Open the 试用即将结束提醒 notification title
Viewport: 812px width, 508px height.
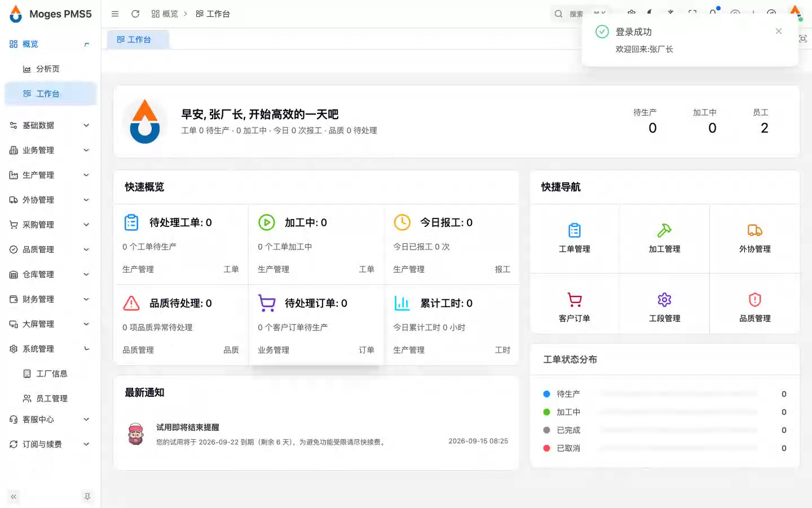tap(188, 427)
